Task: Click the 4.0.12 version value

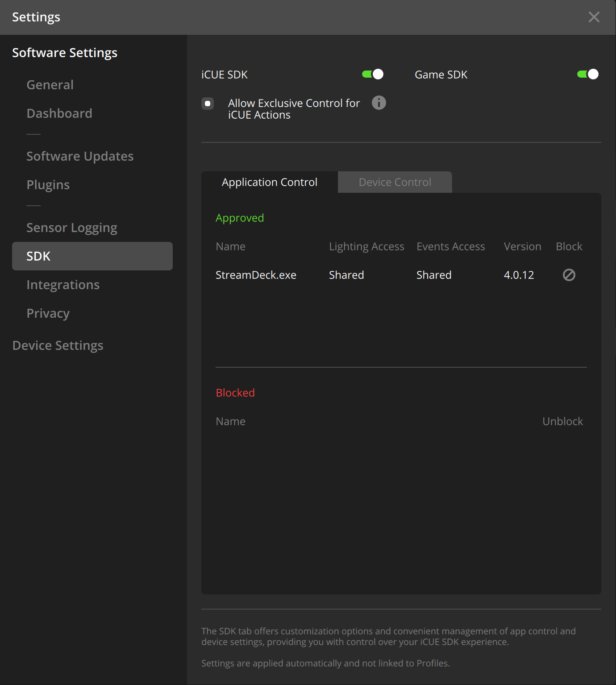Action: click(519, 275)
